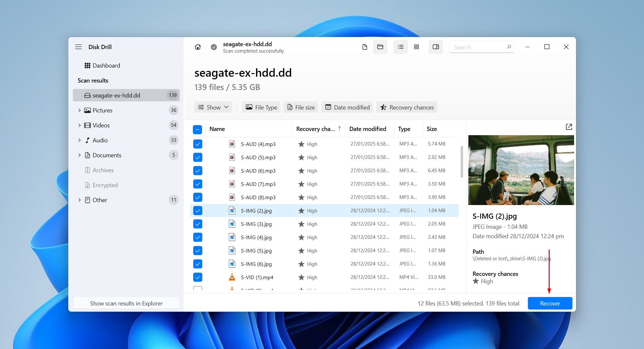The image size is (644, 349).
Task: Uncheck the S-IMG (4).jpg checkbox
Action: point(198,237)
